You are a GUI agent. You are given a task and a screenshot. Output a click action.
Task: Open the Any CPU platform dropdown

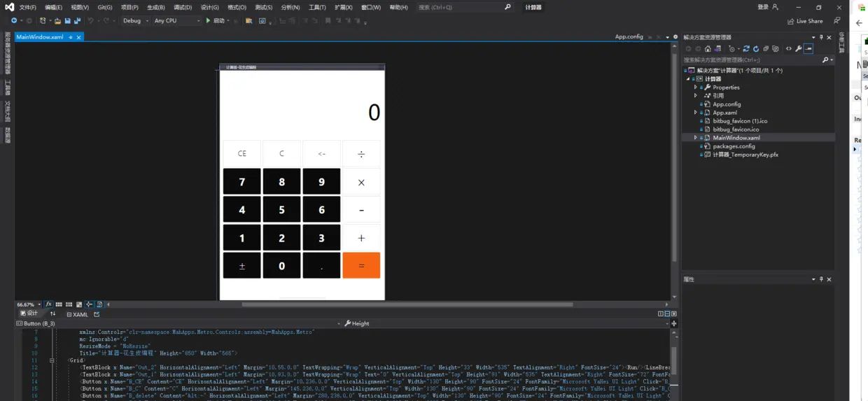click(177, 21)
